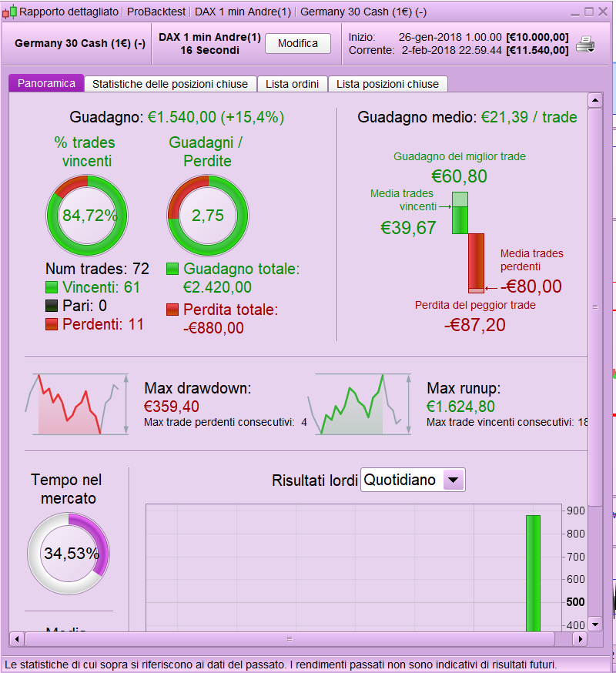
Task: Click the Guadagno €1.540,00 (+15,4%) text
Action: (x=177, y=117)
